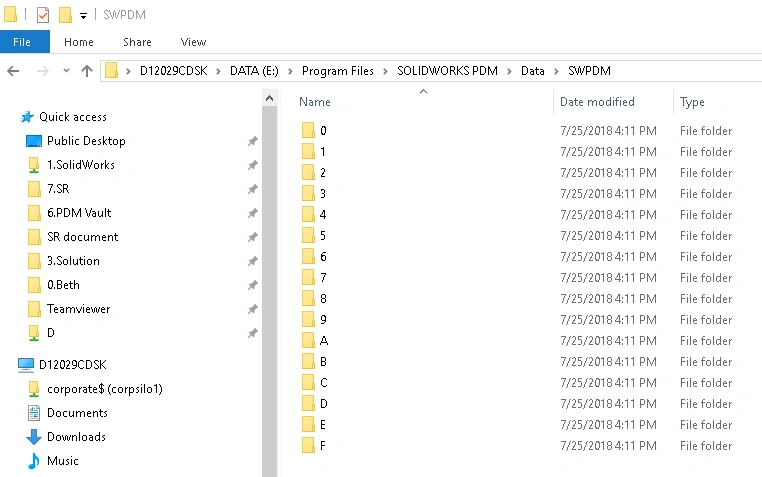Expand chevron after Data breadcrumb

point(556,71)
